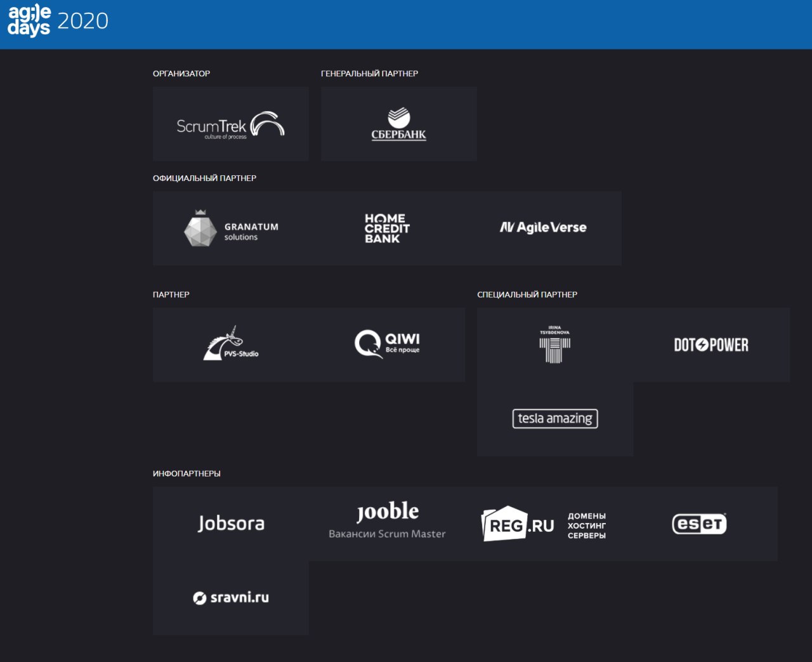This screenshot has width=812, height=662.
Task: Click the Home Credit Bank logo
Action: [x=387, y=228]
